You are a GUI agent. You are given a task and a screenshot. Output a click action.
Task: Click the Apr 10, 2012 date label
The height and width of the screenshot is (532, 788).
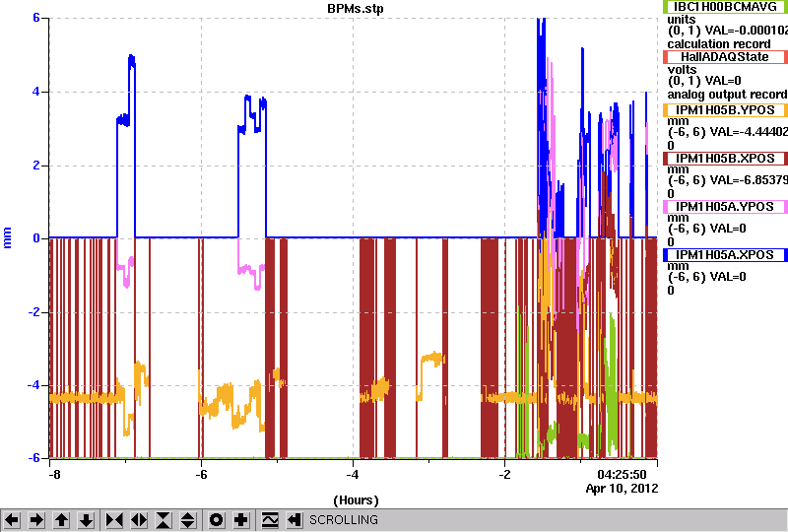(622, 489)
